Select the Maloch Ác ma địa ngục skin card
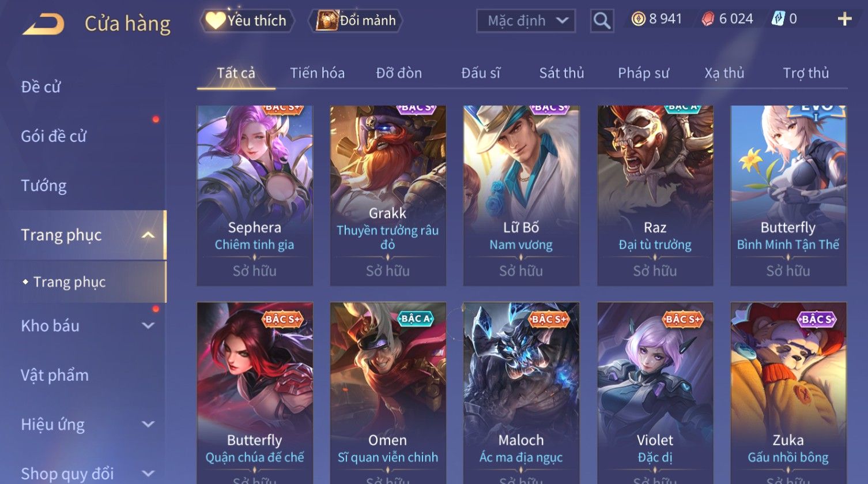Screen dimensions: 868x484 point(521,393)
